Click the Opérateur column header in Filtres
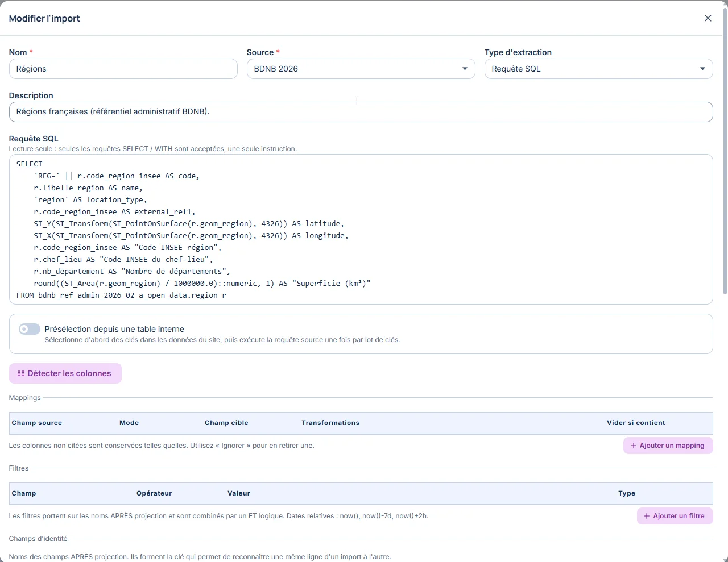Screen dimensions: 728x562 (154, 493)
